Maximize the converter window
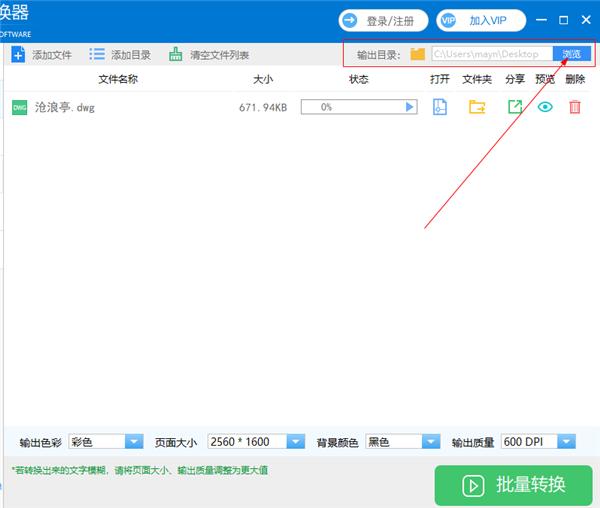The image size is (600, 508). click(x=564, y=20)
